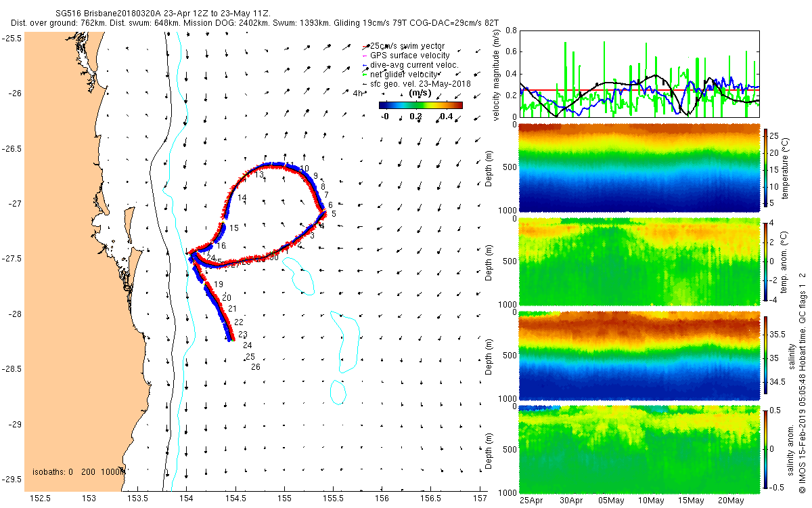Click track day marker 14
Screen dimensions: 812x508
pyautogui.click(x=242, y=197)
